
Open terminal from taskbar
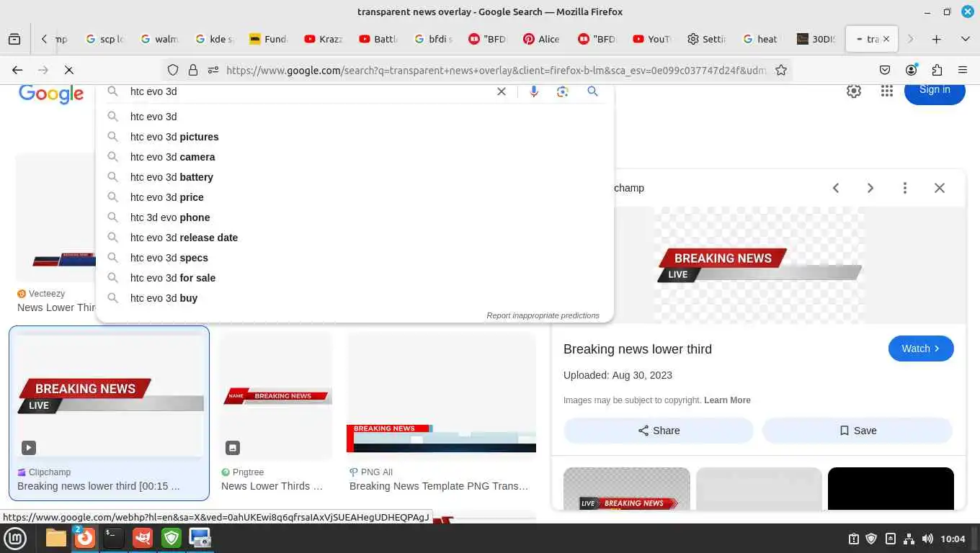[114, 538]
